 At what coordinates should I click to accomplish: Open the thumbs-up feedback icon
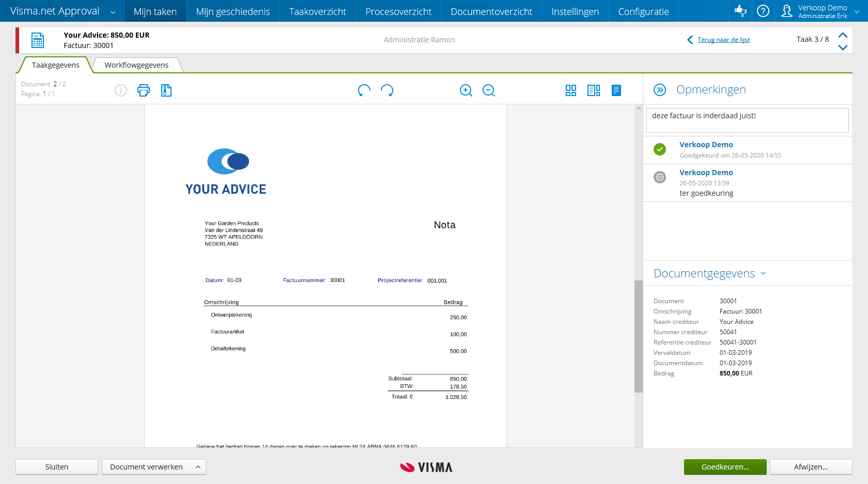740,11
